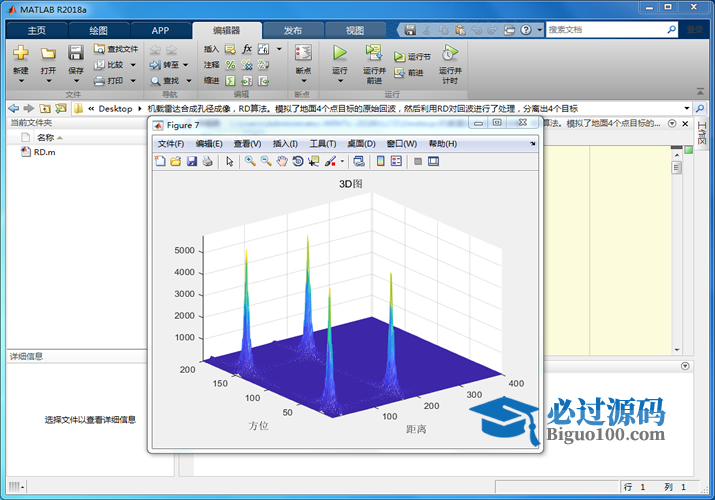Click Save Figure icon in Figure 7 toolbar
The height and width of the screenshot is (500, 715).
(192, 161)
